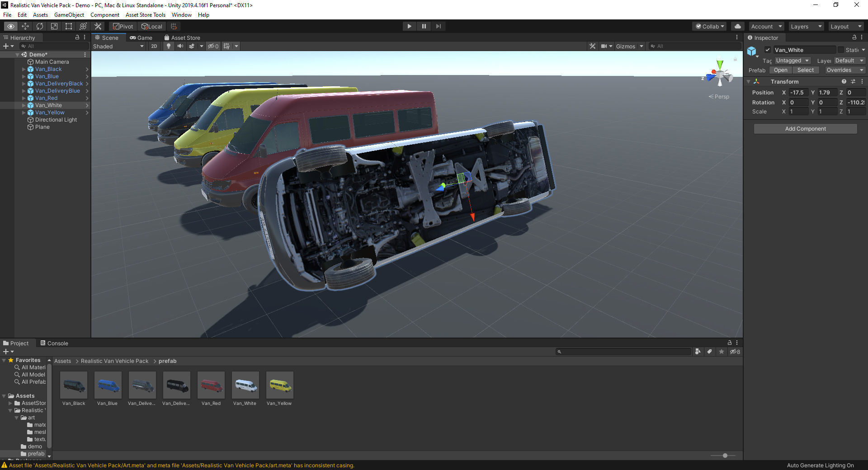Toggle scene lighting bulb icon

point(169,46)
